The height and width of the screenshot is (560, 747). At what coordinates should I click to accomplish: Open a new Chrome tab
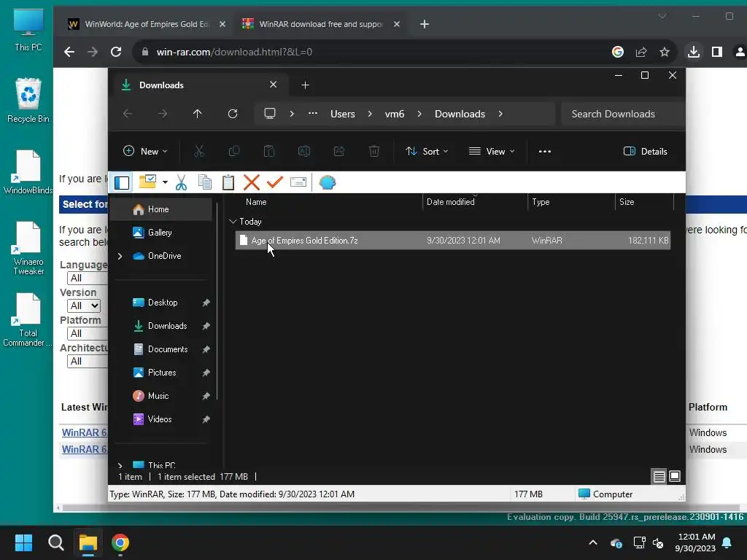click(425, 24)
